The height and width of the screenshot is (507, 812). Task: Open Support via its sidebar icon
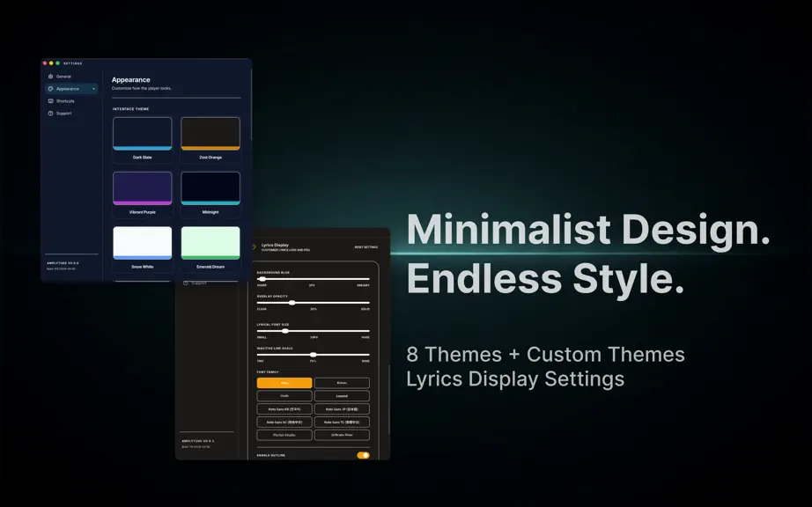tap(51, 114)
